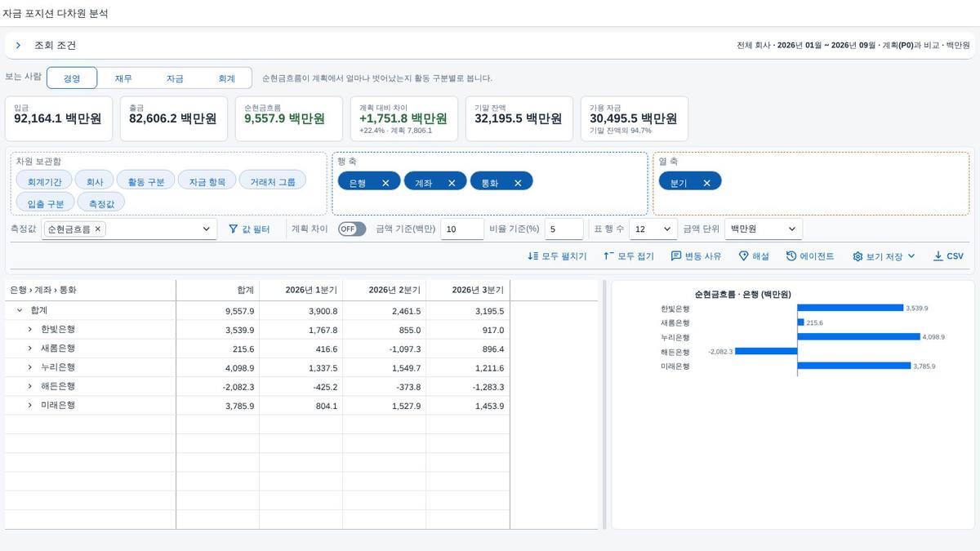Click the 누리은행 chart bar

point(858,336)
